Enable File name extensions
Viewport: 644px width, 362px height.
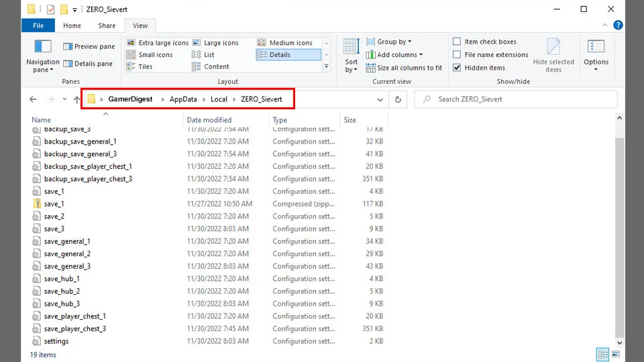490,54
